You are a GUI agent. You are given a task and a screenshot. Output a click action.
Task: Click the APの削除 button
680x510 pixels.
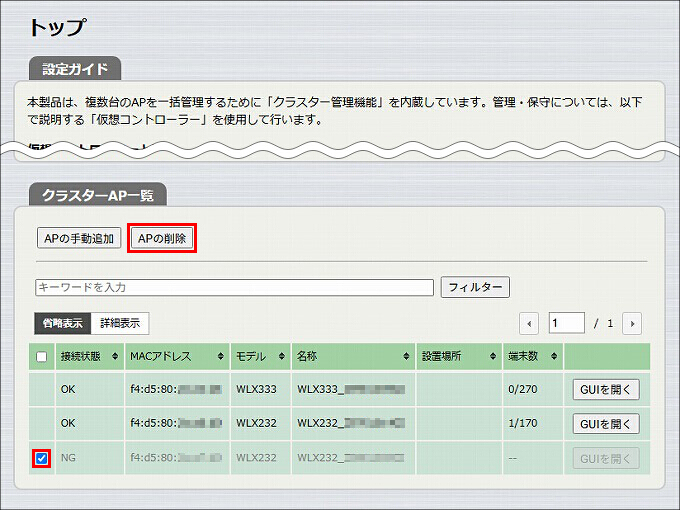[x=162, y=238]
